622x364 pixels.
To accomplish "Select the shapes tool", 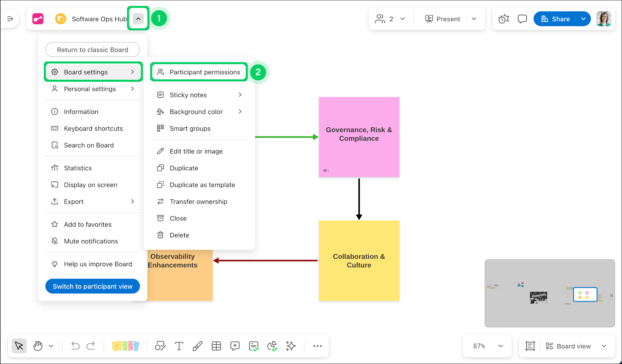I will (160, 346).
